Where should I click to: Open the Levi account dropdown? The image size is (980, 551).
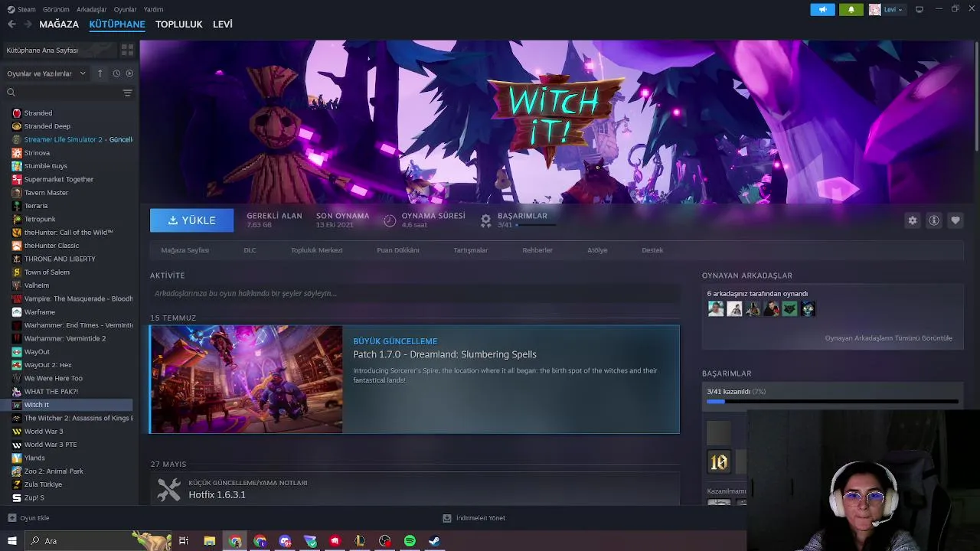click(887, 9)
